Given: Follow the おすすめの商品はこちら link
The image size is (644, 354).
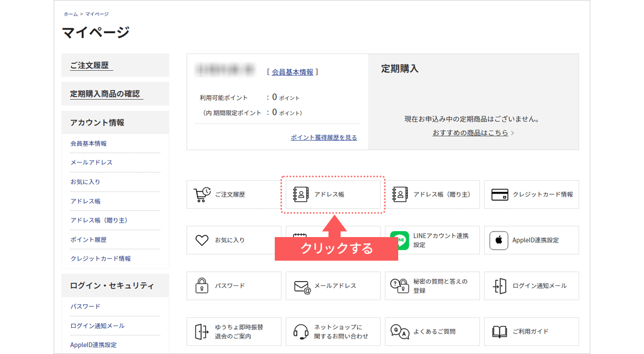Looking at the screenshot, I should (x=470, y=132).
